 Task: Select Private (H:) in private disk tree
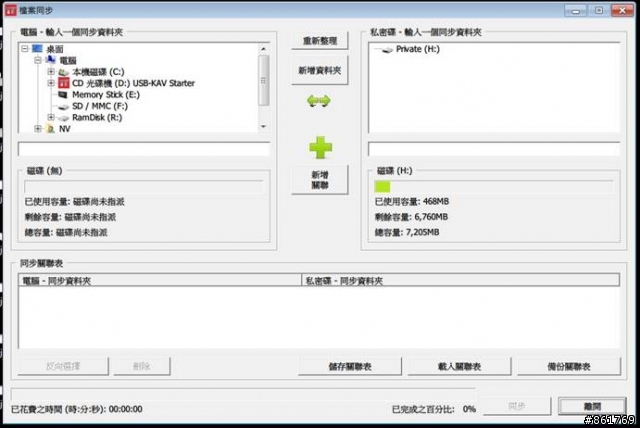pos(418,49)
